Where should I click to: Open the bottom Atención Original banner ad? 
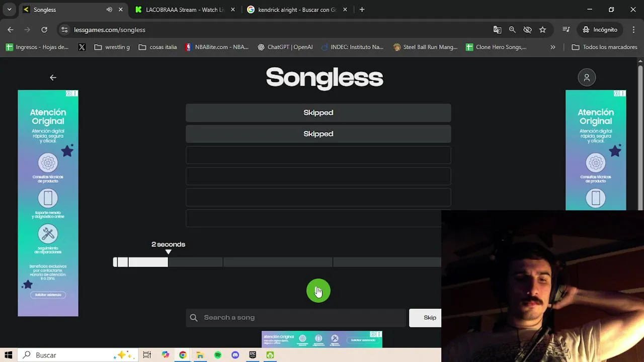(x=322, y=339)
